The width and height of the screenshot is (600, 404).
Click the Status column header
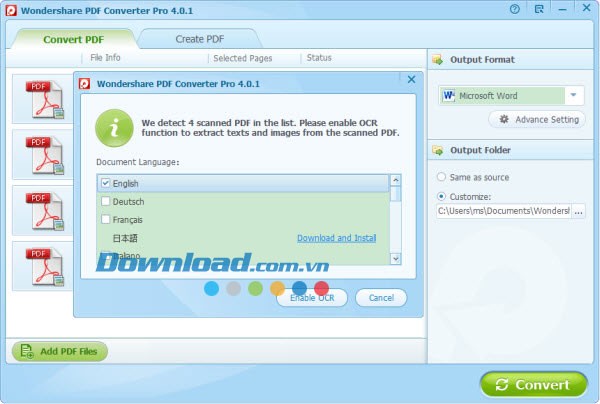click(x=319, y=58)
